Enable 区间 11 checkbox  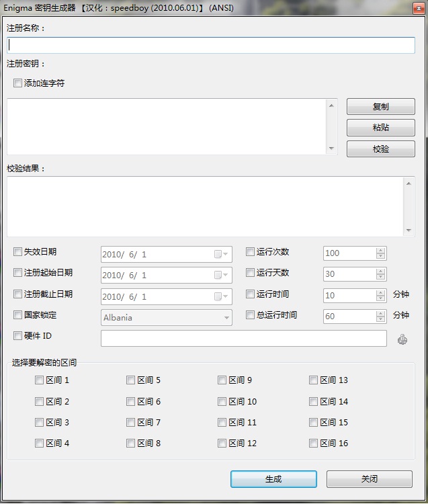[x=222, y=423]
